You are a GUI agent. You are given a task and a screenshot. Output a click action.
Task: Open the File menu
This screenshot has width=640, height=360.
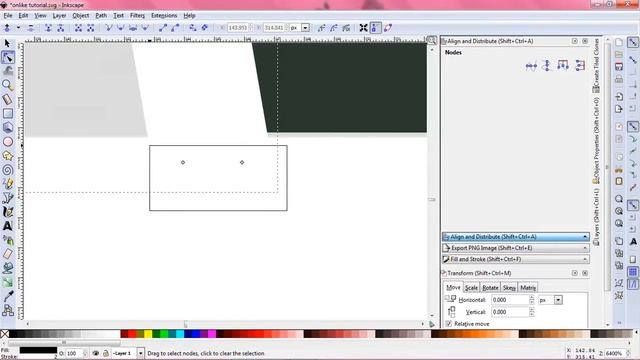point(8,16)
